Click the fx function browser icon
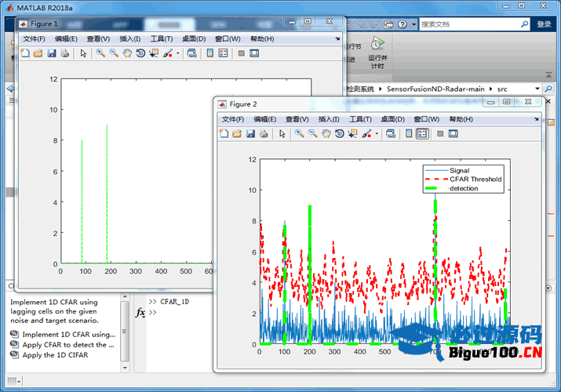 click(x=140, y=313)
